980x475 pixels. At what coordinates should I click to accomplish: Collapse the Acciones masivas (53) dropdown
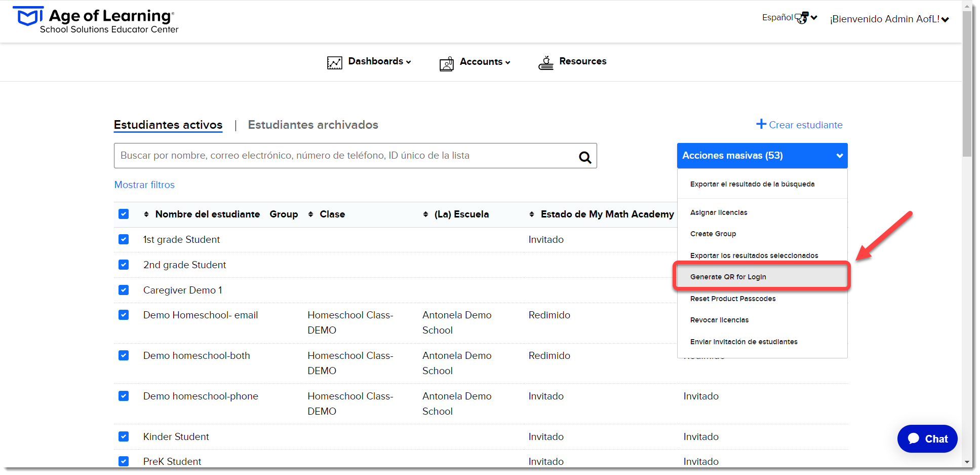pyautogui.click(x=762, y=156)
